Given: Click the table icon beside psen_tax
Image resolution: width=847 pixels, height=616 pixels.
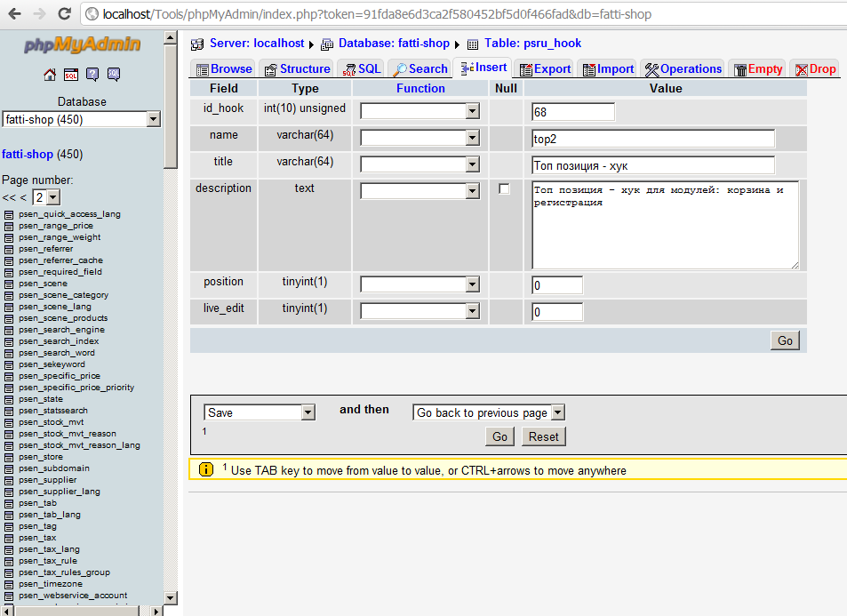Looking at the screenshot, I should (9, 538).
